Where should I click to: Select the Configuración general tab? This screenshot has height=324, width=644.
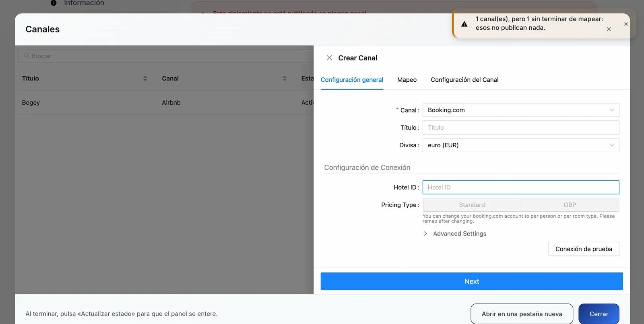click(x=352, y=80)
